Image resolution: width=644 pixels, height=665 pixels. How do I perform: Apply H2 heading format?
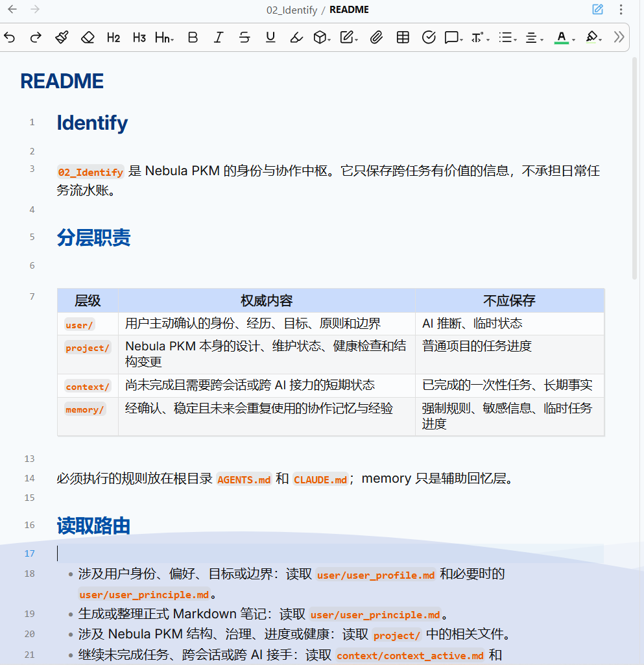pos(113,38)
